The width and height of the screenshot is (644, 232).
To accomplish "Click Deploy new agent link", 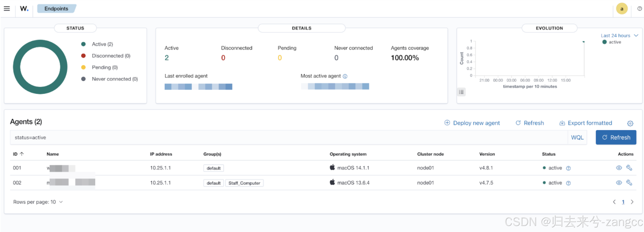I will 472,123.
